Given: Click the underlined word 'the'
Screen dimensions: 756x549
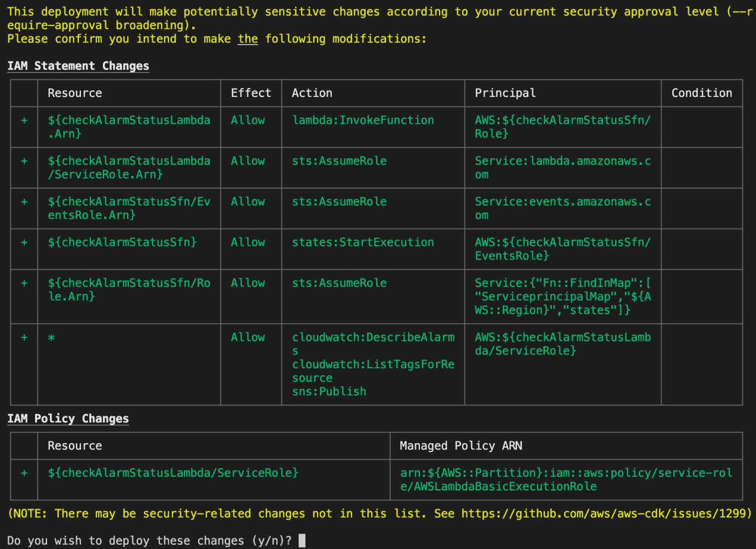Looking at the screenshot, I should 247,38.
